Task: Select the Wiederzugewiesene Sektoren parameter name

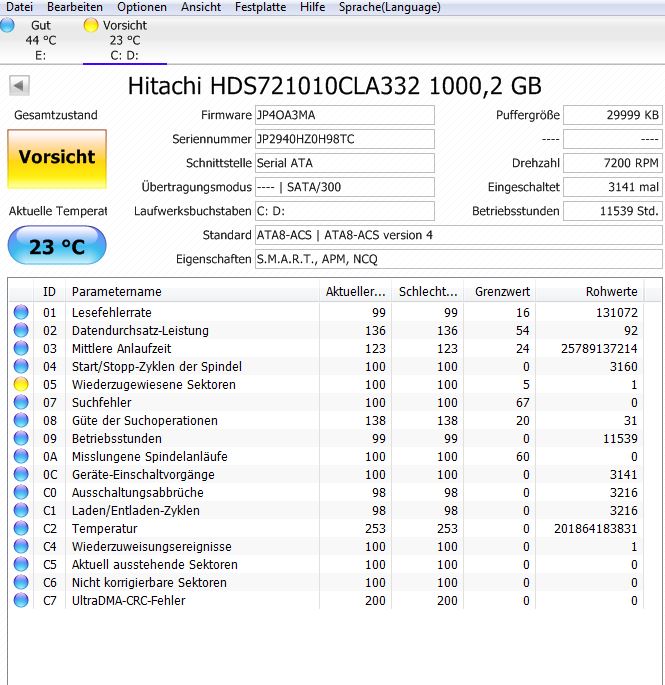Action: [154, 384]
